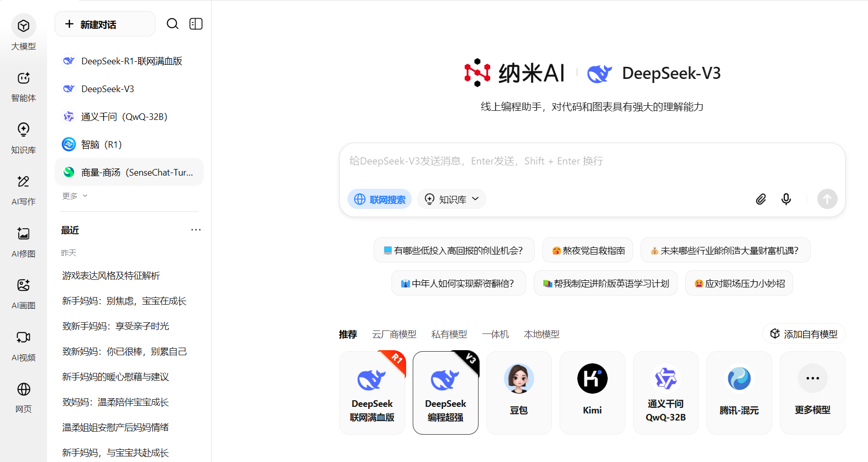Switch to the 私有模型 tab
This screenshot has height=462, width=868.
click(x=449, y=334)
